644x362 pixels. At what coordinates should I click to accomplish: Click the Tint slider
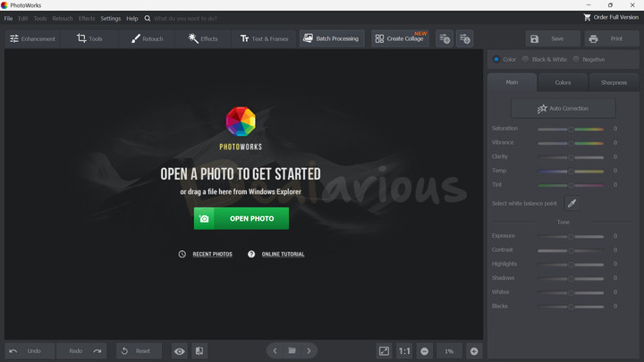point(571,185)
